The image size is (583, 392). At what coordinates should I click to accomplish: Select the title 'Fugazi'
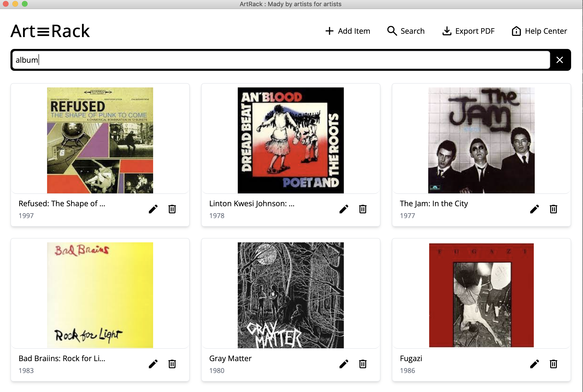point(411,359)
